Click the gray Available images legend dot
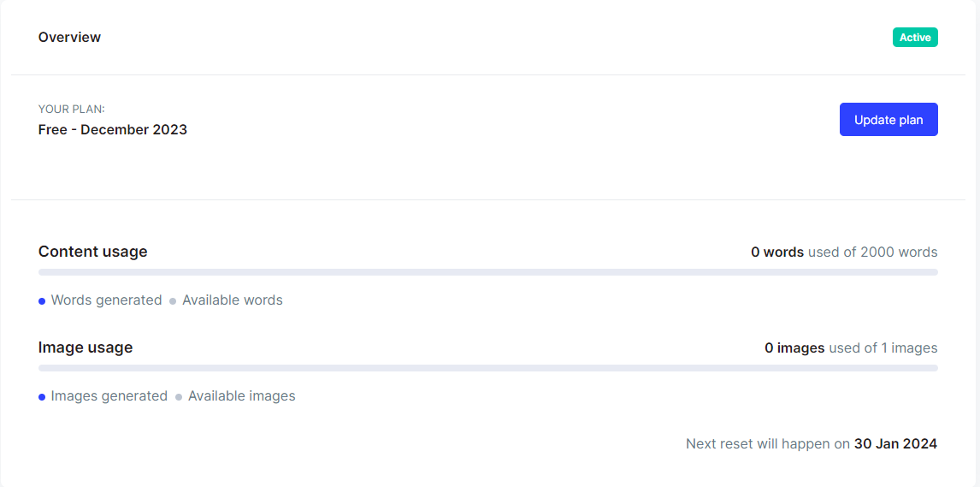Image resolution: width=980 pixels, height=487 pixels. [179, 397]
